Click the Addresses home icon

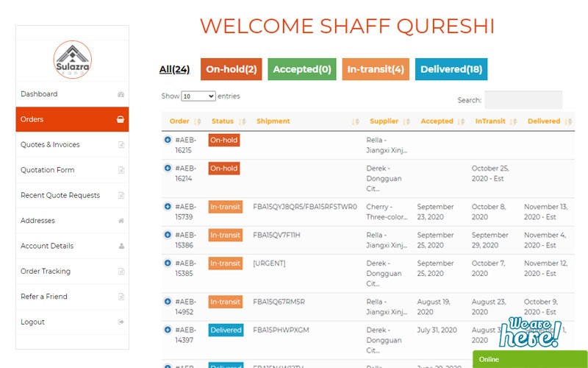pyautogui.click(x=121, y=220)
